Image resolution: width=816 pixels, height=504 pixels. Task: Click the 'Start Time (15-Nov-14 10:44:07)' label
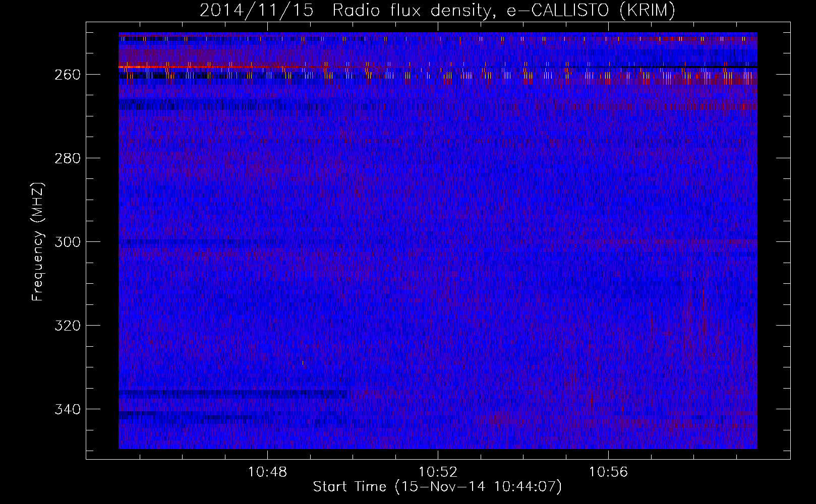[437, 487]
